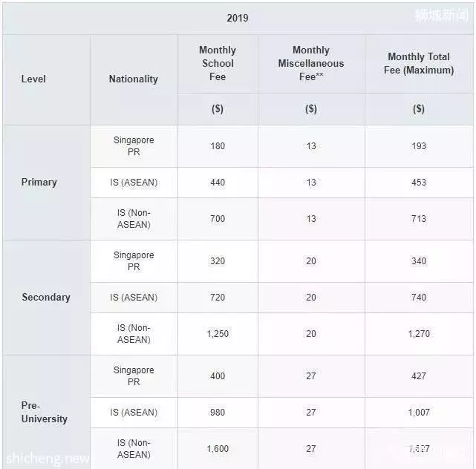Click the 1,007 total fee cell
The width and height of the screenshot is (476, 469).
tap(419, 413)
